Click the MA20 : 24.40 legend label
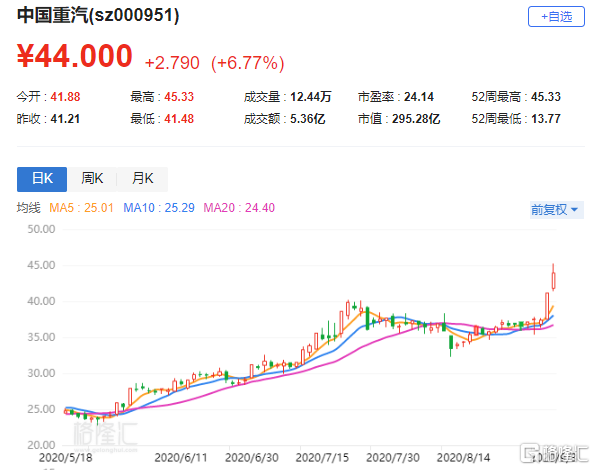 (x=239, y=208)
